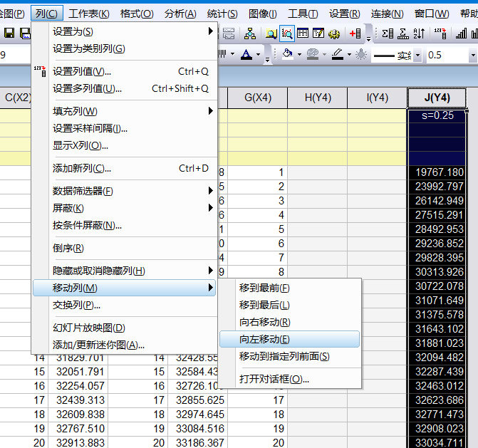Open the font color dropdown arrow

click(258, 55)
